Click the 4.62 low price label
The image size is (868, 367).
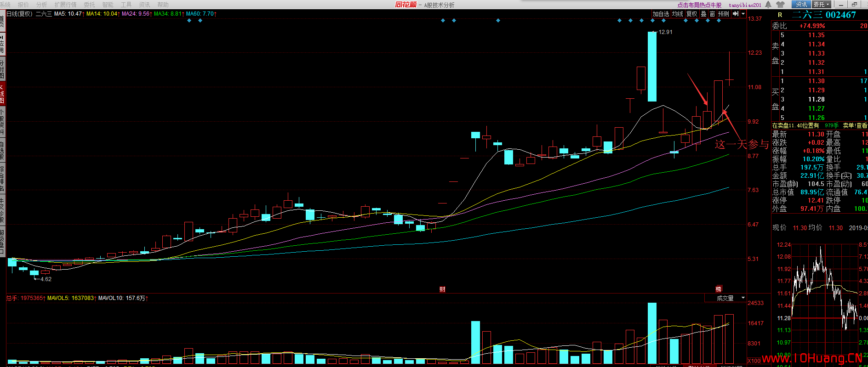tap(46, 279)
